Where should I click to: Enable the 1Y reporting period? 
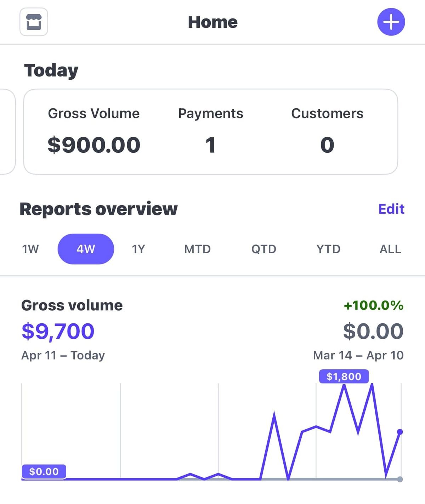138,249
